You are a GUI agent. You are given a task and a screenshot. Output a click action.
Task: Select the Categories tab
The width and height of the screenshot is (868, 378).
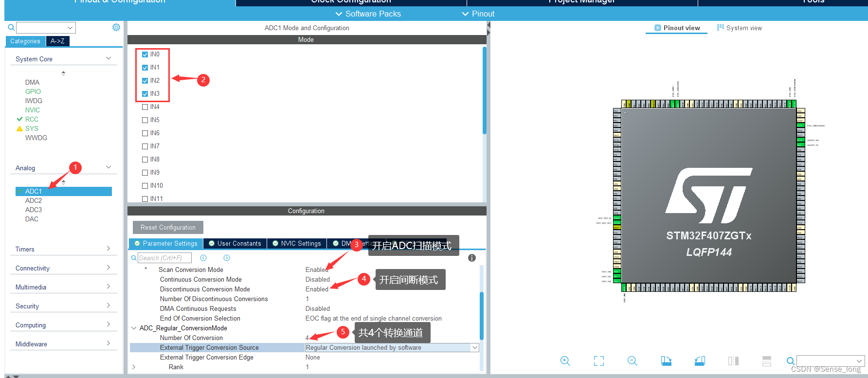25,41
